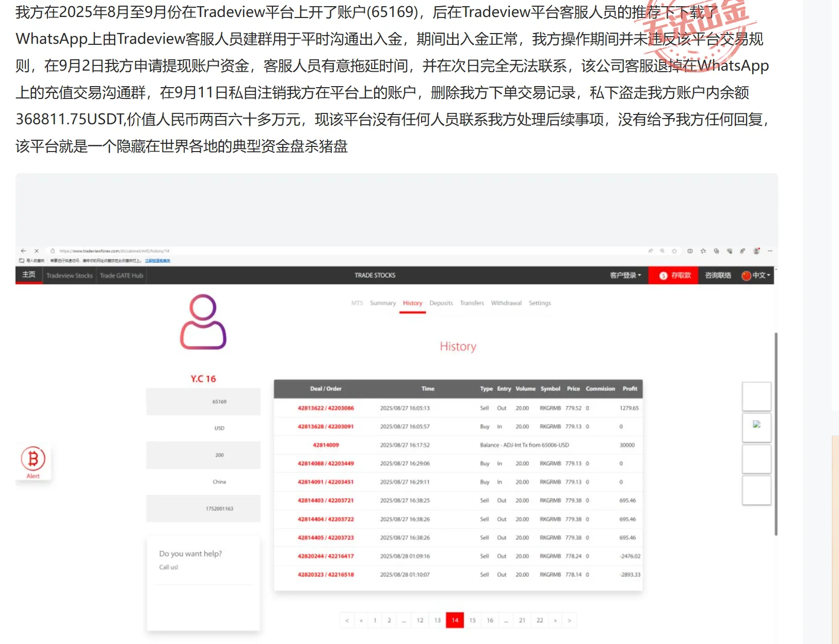Switch to the Transfers tab
839x644 pixels.
472,303
